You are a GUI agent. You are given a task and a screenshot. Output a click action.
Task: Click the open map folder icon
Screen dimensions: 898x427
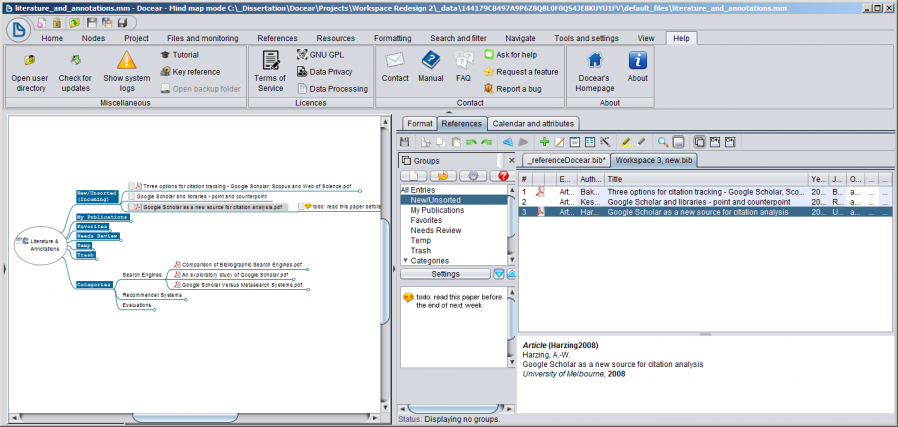click(74, 23)
